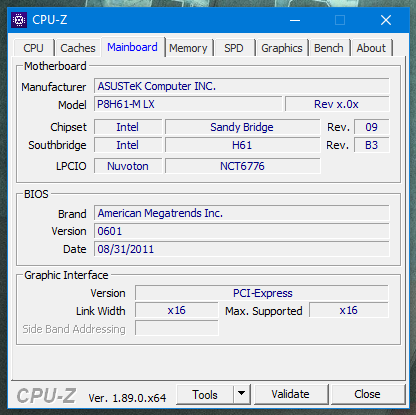416x415 pixels.
Task: Minimize the CPU-Z window
Action: [295, 20]
